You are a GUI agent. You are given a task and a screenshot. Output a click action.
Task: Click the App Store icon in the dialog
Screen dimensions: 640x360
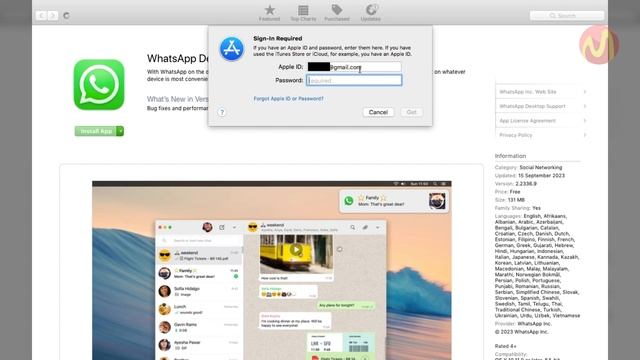pyautogui.click(x=232, y=49)
